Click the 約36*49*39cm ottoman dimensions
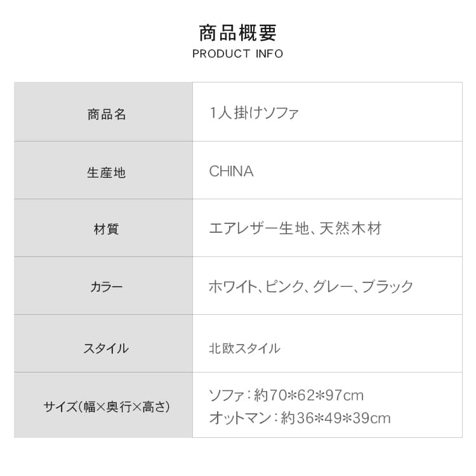Viewport: 476px width, 476px height. tap(336, 418)
